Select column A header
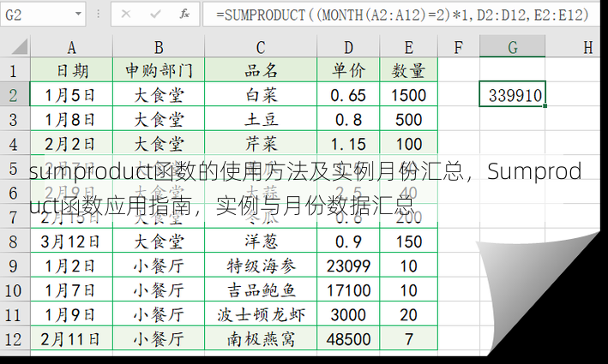Viewport: 608px width, 364px height. pos(71,47)
